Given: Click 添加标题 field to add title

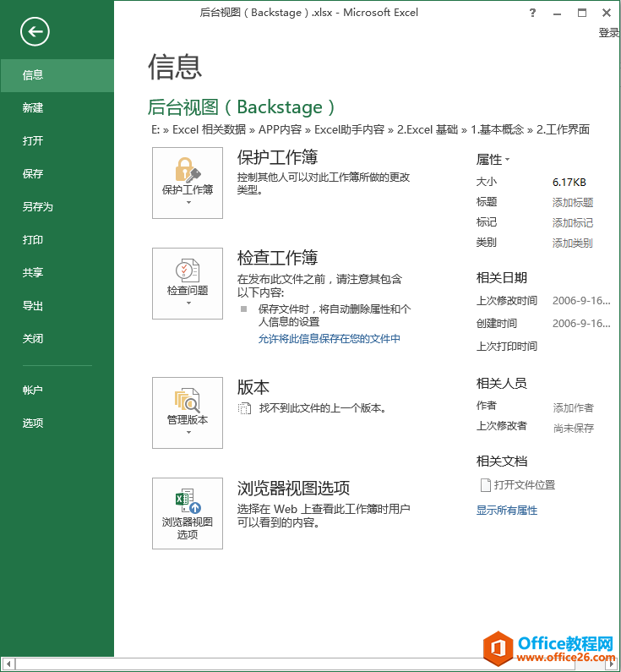Looking at the screenshot, I should pos(573,203).
